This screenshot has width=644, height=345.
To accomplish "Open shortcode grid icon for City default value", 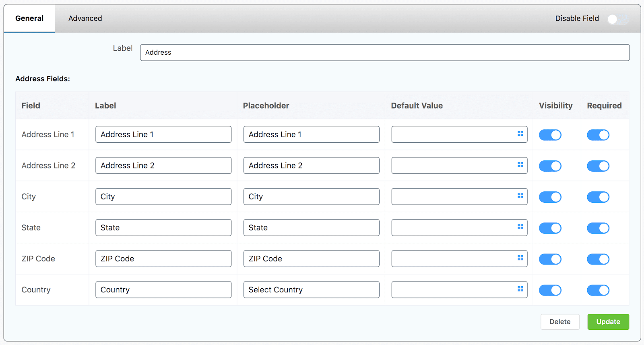I will click(520, 196).
